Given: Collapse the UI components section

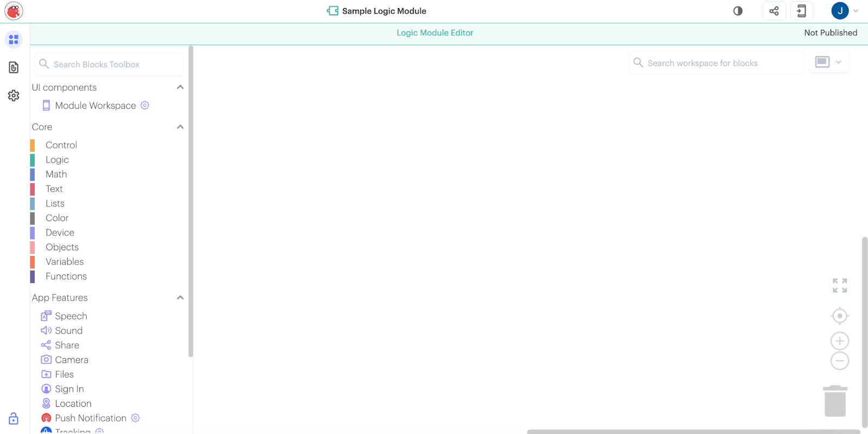Looking at the screenshot, I should (180, 87).
